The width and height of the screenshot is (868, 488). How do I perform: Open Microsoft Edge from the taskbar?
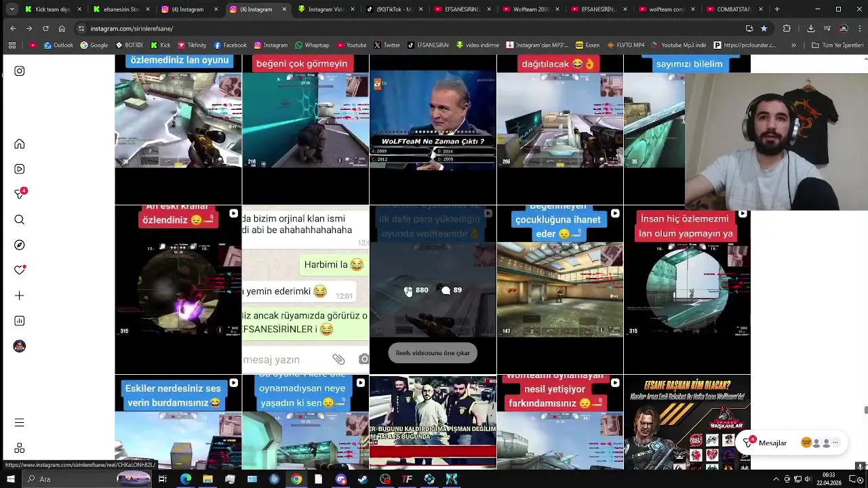(x=186, y=479)
